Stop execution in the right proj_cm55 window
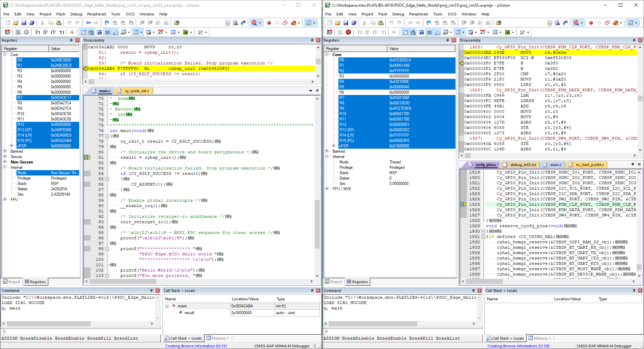644x349 pixels. [x=348, y=32]
